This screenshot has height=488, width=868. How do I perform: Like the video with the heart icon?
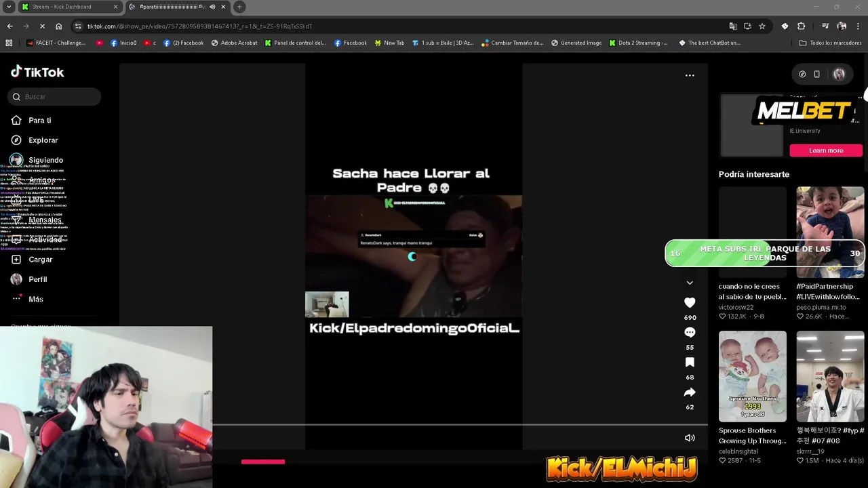[690, 302]
